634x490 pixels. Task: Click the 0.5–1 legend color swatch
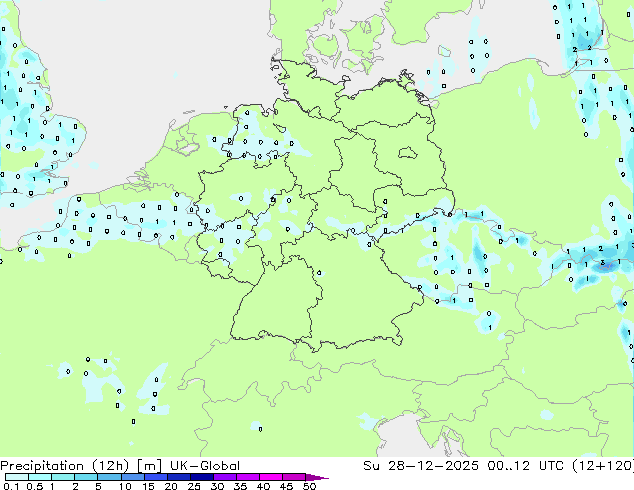(x=40, y=477)
